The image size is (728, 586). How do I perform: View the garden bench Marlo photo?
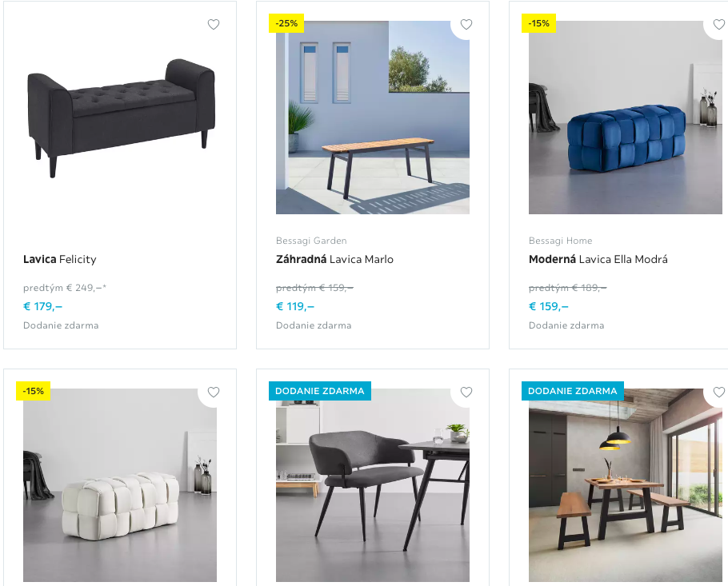coord(373,118)
